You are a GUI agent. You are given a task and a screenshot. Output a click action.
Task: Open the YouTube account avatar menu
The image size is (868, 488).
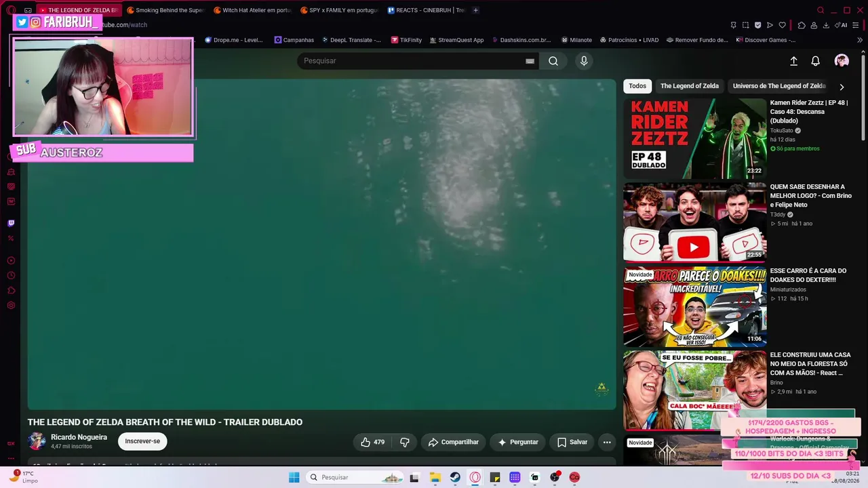click(x=842, y=61)
